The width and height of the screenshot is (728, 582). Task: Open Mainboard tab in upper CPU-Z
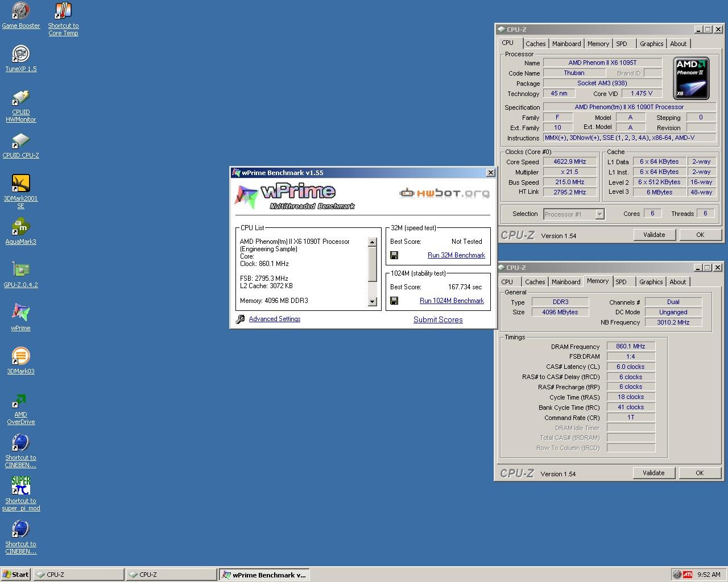(566, 44)
